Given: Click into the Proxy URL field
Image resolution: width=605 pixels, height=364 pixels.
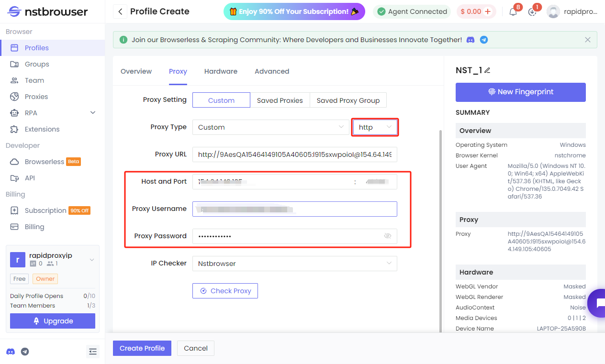Looking at the screenshot, I should [294, 154].
